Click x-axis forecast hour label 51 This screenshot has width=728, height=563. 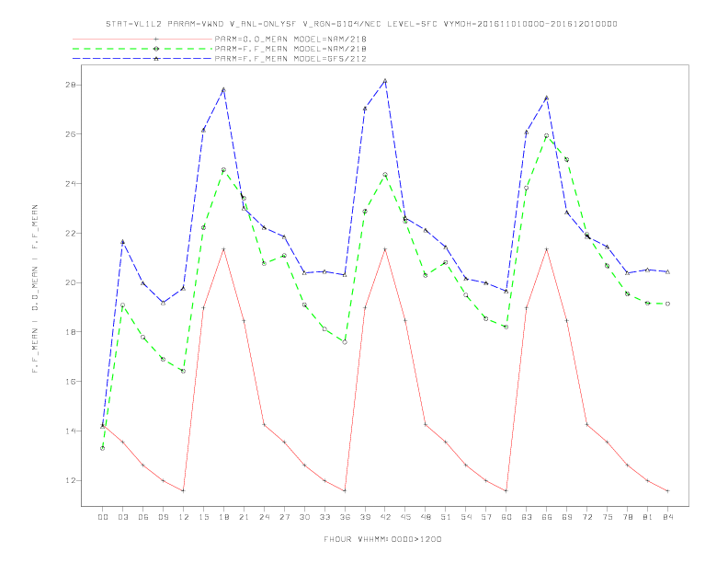(446, 517)
